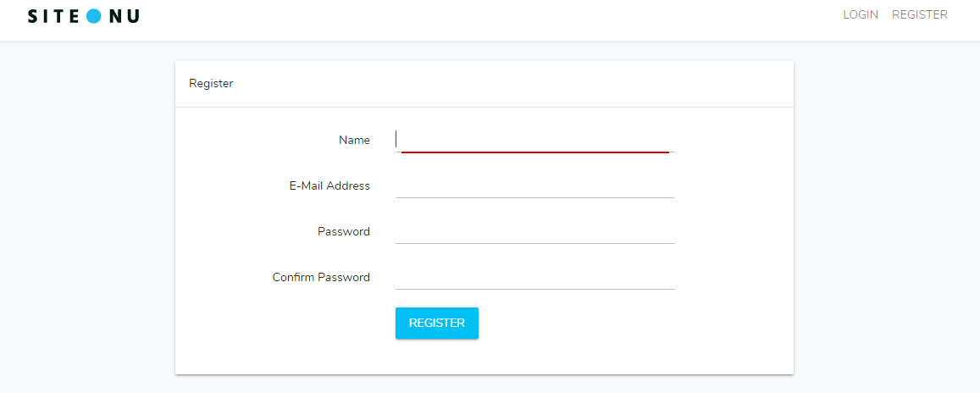
Task: Click the Confirm Password label text
Action: 321,277
